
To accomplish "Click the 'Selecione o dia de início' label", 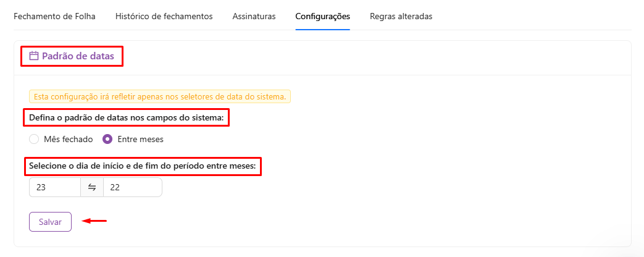I will point(142,167).
